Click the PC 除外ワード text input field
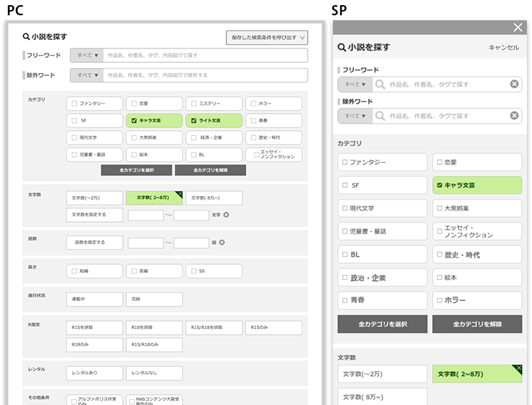Screen dimensions: 532x405 (x=205, y=74)
